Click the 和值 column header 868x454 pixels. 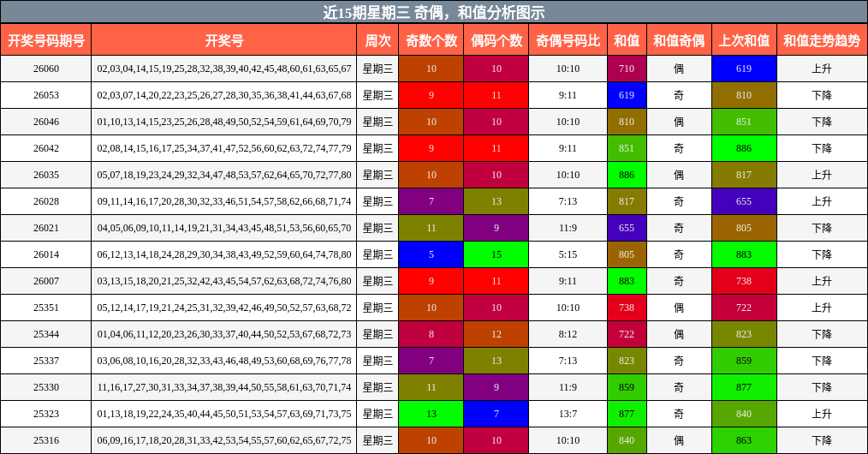pyautogui.click(x=627, y=40)
